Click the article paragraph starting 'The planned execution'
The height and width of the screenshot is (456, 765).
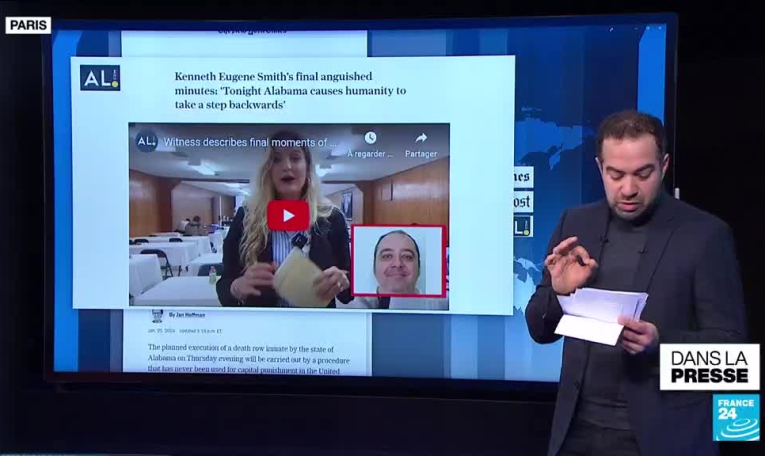pyautogui.click(x=248, y=359)
